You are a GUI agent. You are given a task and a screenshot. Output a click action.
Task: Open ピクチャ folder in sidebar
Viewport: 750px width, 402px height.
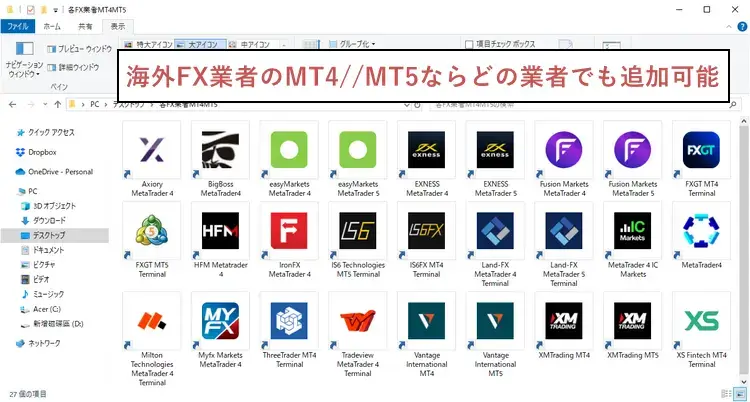click(x=38, y=265)
